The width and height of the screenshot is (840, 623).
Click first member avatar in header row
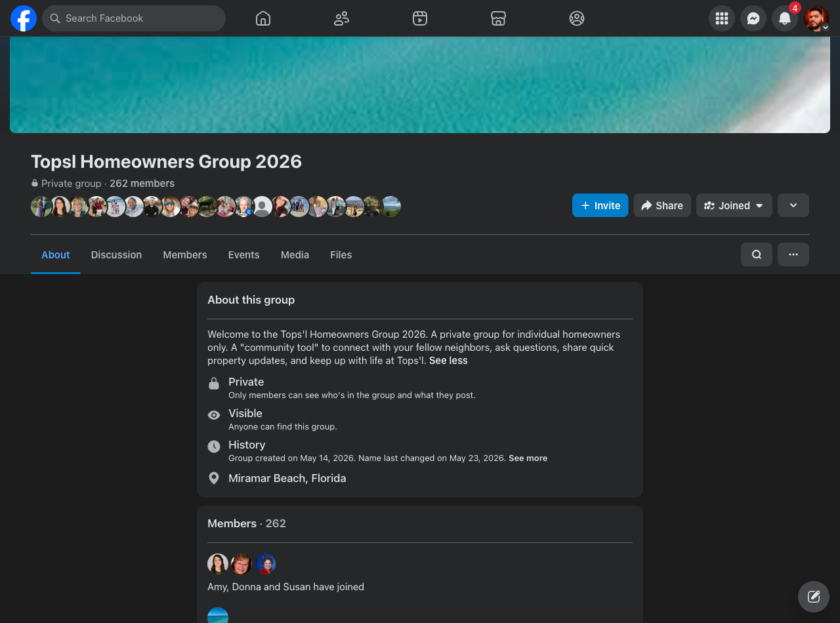pyautogui.click(x=41, y=207)
